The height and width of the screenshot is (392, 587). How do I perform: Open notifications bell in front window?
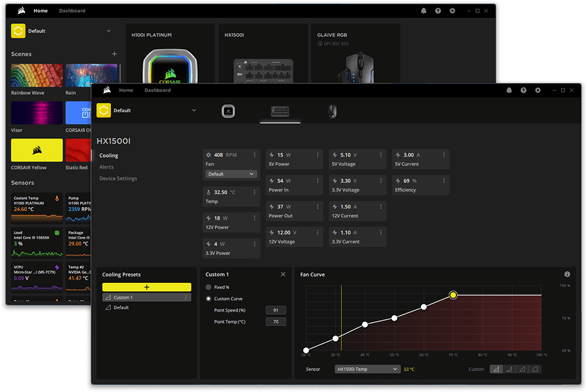pos(509,90)
